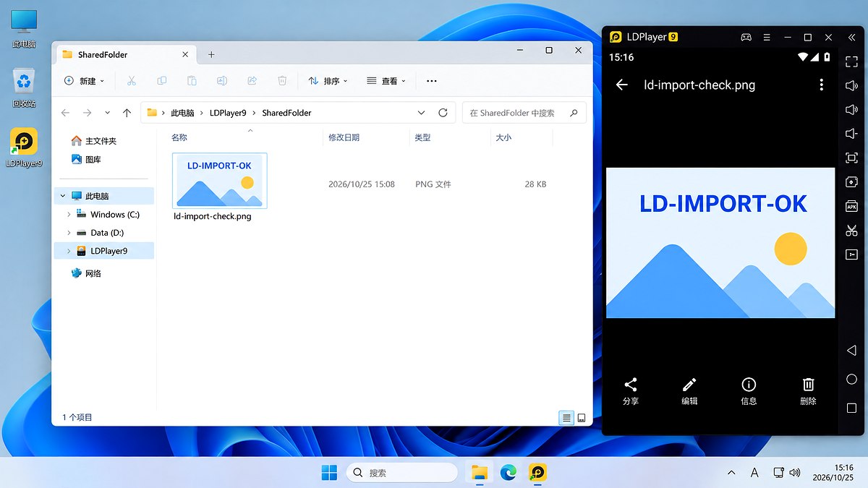Image resolution: width=868 pixels, height=488 pixels.
Task: Select the SharedFolder tab
Action: pyautogui.click(x=125, y=54)
